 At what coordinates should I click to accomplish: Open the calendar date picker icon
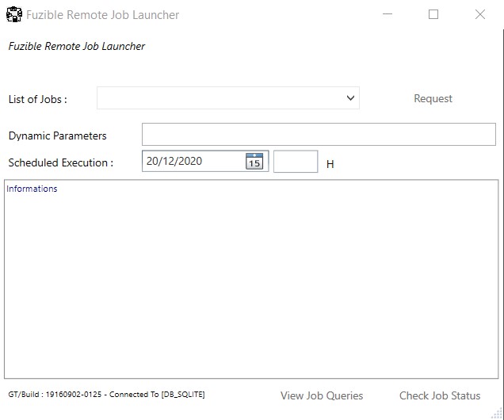point(254,161)
